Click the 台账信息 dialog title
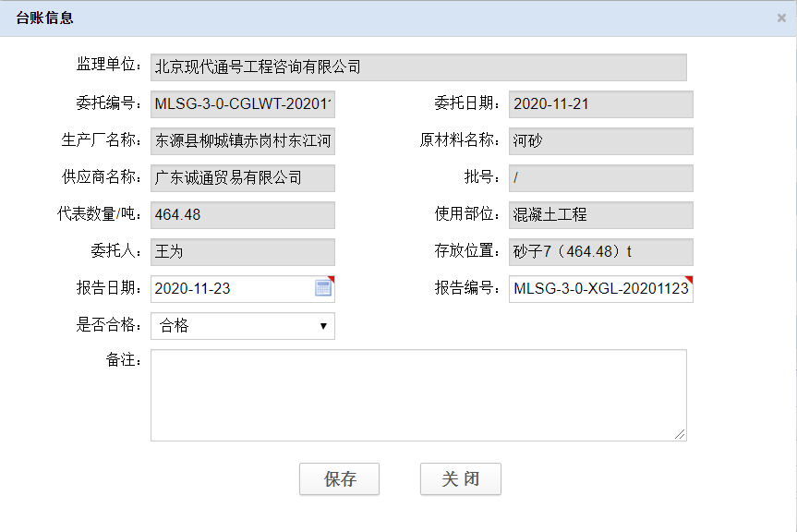The width and height of the screenshot is (797, 532). pyautogui.click(x=44, y=18)
